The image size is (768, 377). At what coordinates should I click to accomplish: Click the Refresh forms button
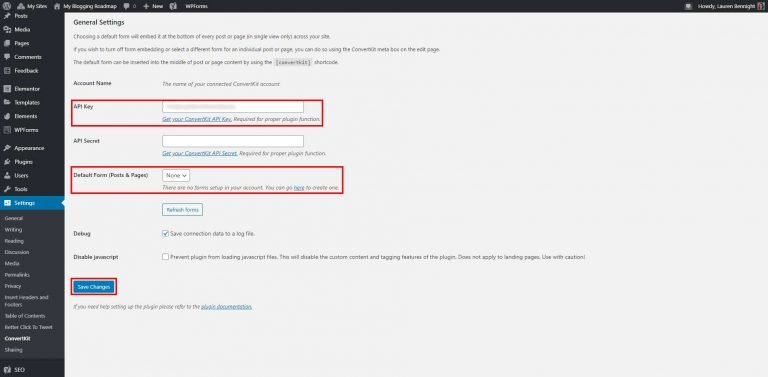pyautogui.click(x=182, y=210)
